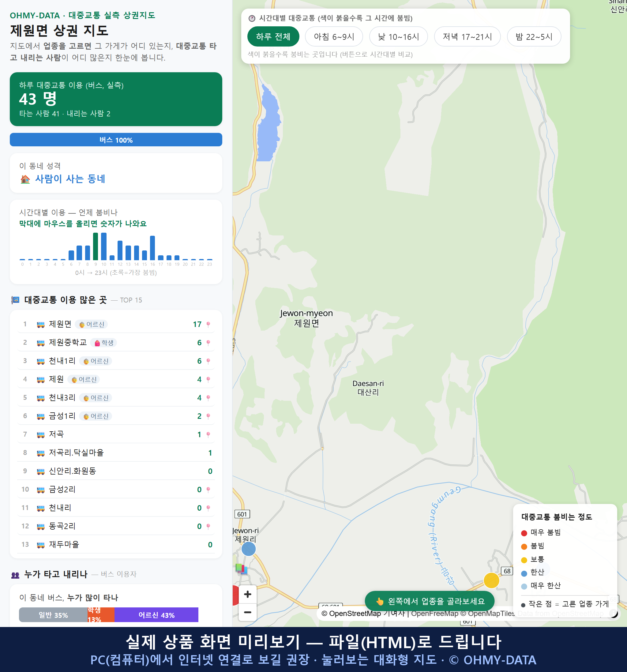Click the pin icon in the 천내리 row
Image resolution: width=627 pixels, height=672 pixels.
pos(208,508)
